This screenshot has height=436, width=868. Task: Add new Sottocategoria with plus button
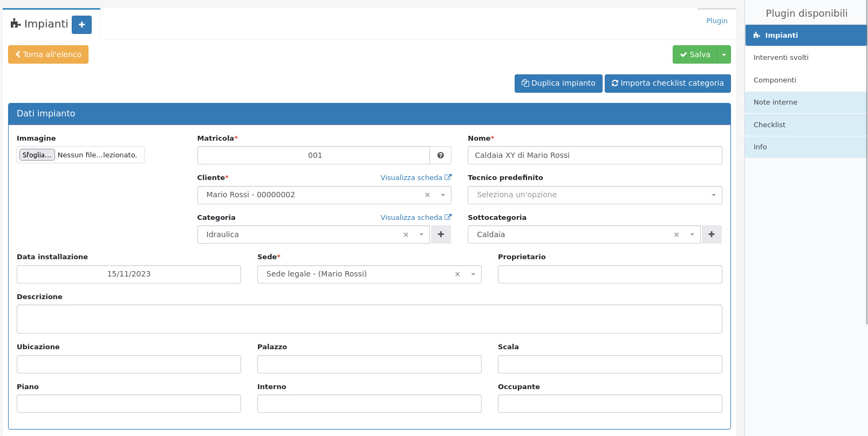tap(711, 234)
